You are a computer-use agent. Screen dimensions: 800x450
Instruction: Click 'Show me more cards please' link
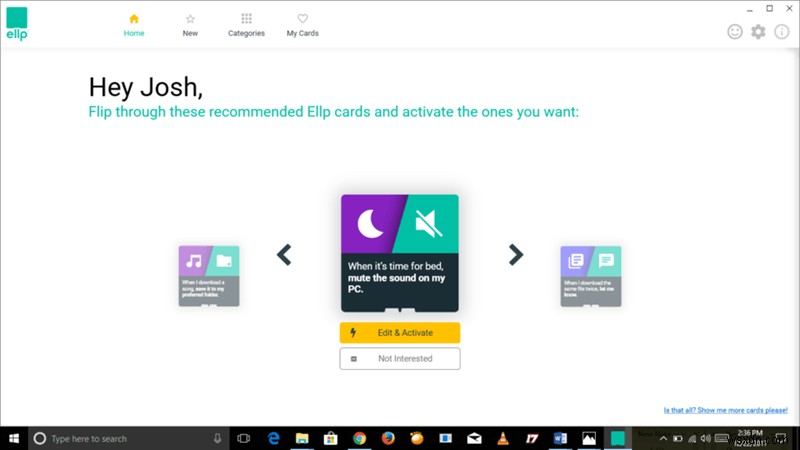[x=726, y=410]
